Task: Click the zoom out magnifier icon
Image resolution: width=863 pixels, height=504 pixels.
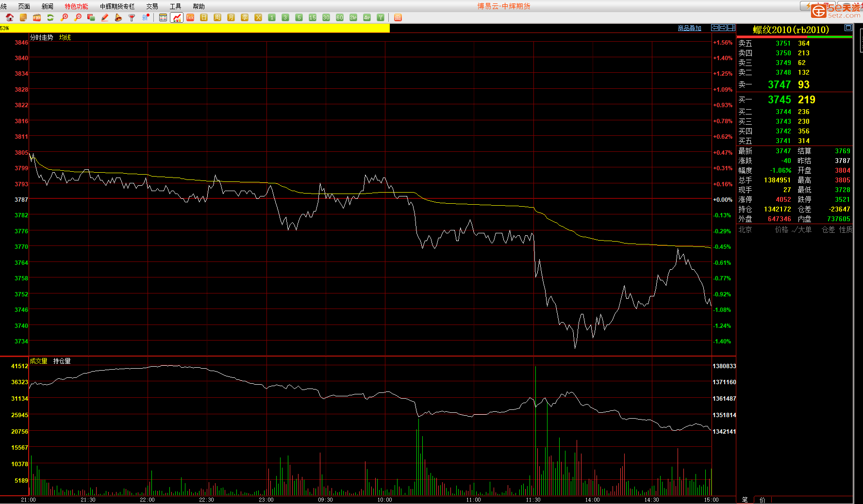Action: pos(78,17)
